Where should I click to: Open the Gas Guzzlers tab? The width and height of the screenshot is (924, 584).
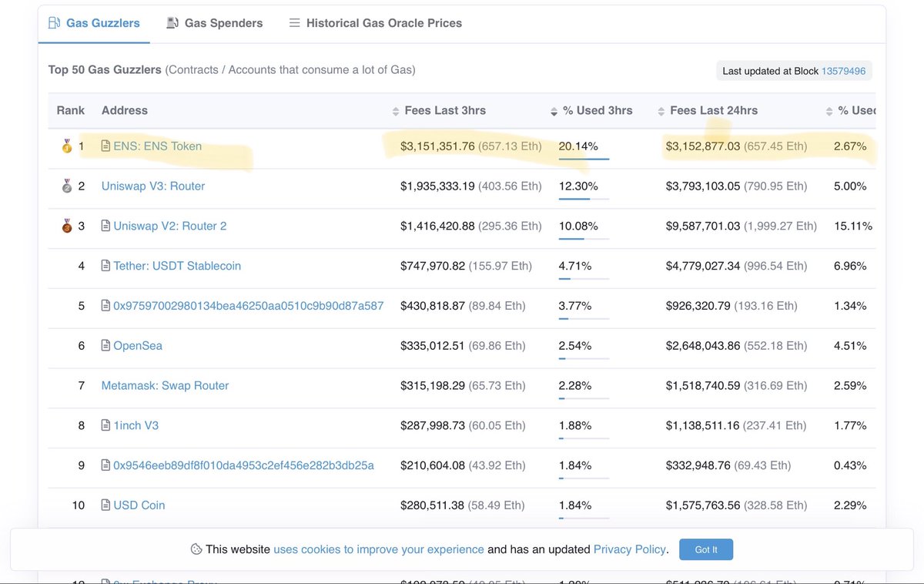[x=94, y=23]
